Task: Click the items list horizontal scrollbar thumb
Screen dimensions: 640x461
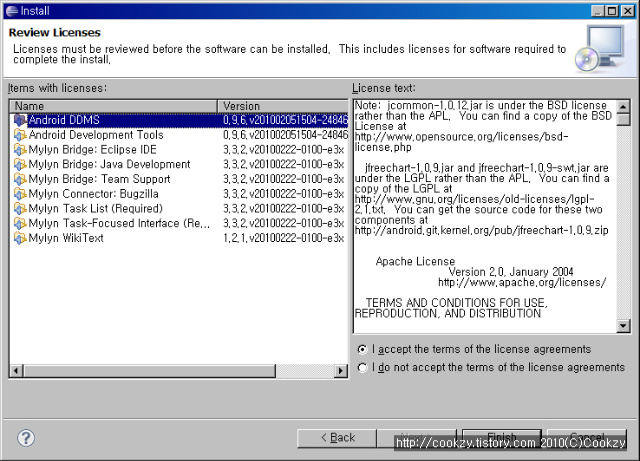Action: point(149,371)
